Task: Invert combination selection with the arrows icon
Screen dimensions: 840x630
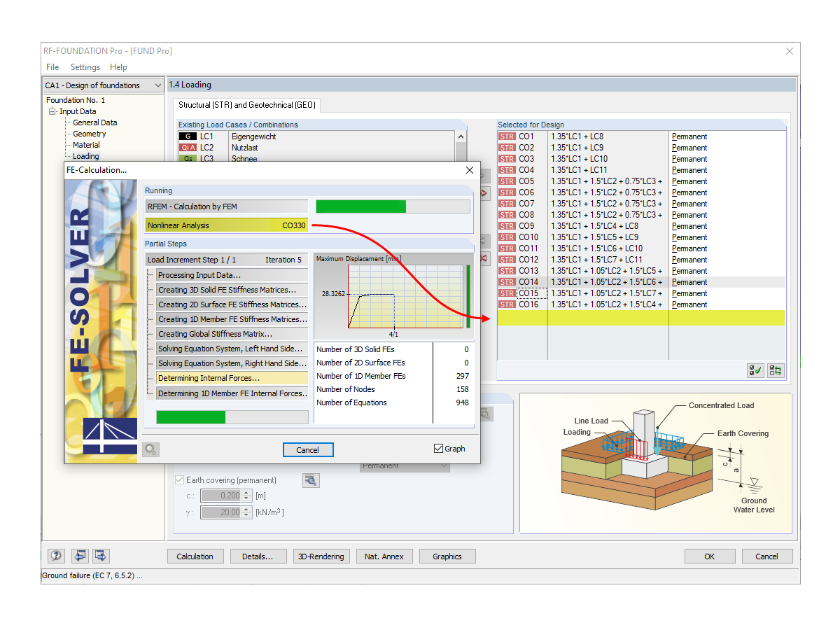Action: tap(776, 370)
